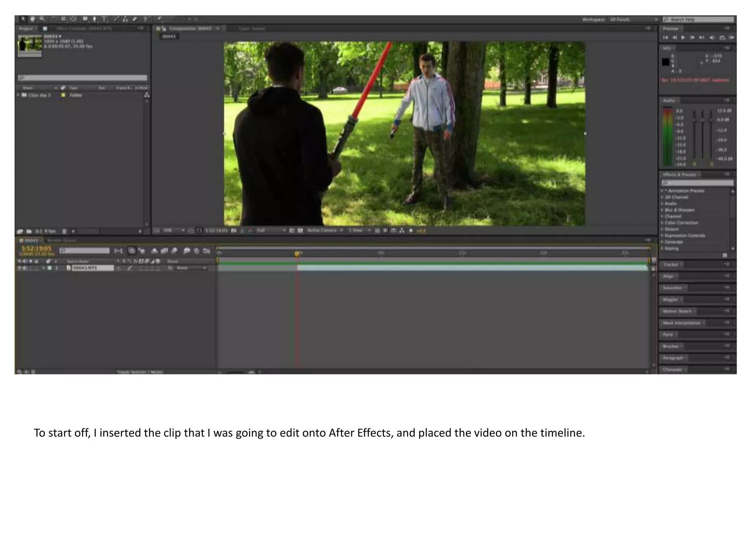
Task: Open the Workspace All Panels dropdown
Action: (634, 19)
